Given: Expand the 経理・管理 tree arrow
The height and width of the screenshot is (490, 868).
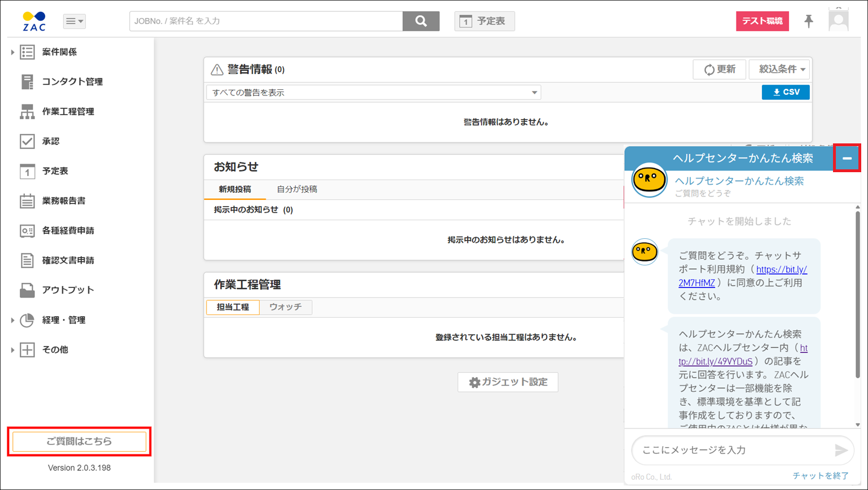Looking at the screenshot, I should (x=12, y=320).
